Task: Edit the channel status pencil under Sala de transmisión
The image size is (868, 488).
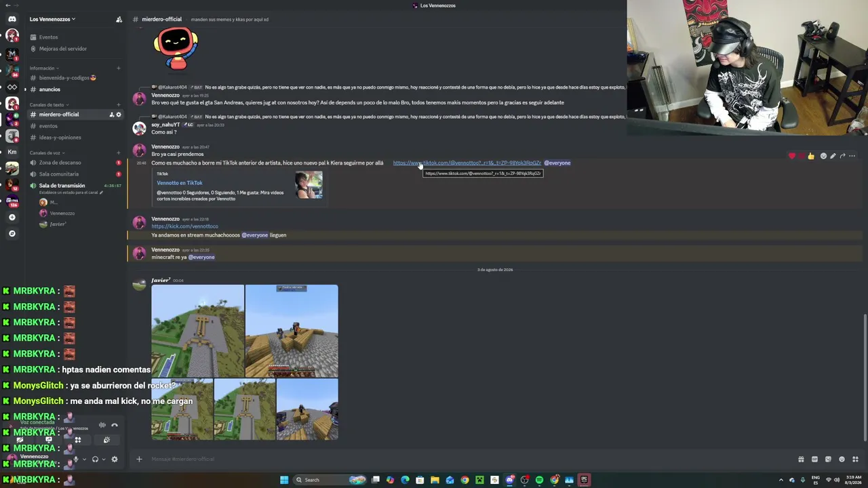Action: click(101, 193)
